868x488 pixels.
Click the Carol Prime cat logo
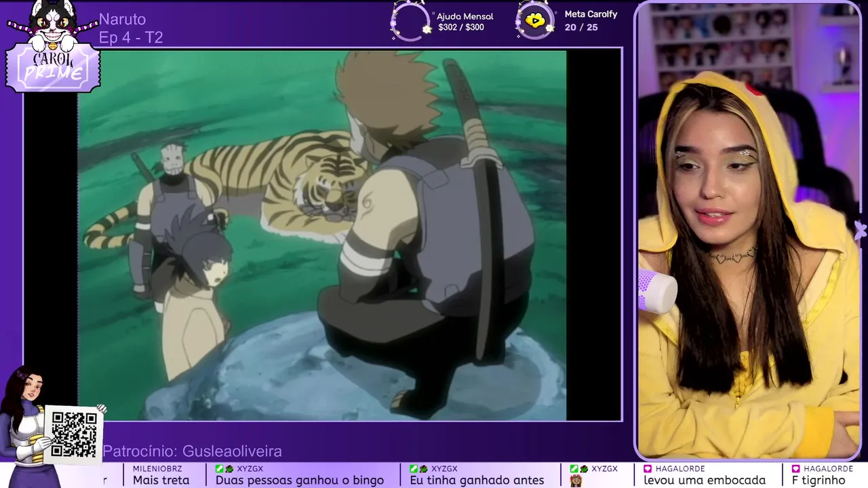53,46
